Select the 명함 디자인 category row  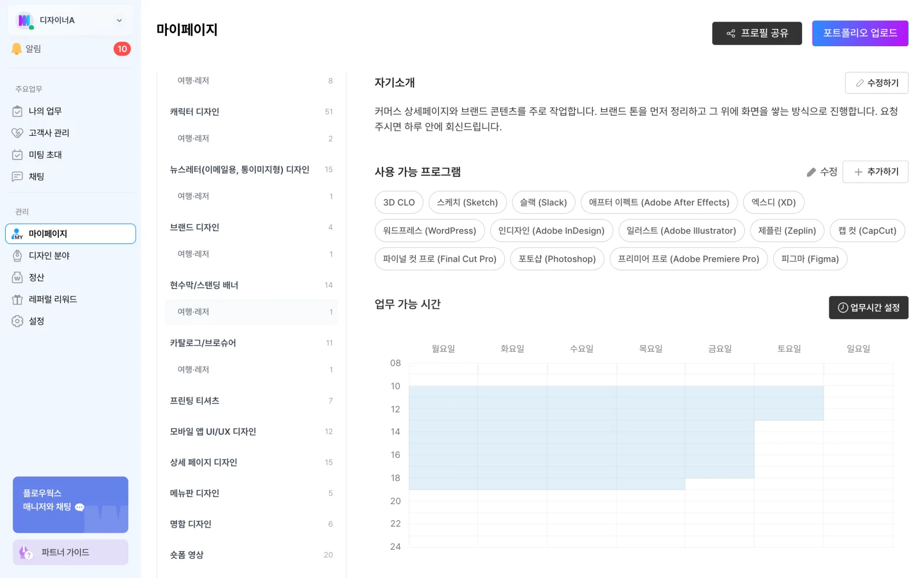coord(251,524)
